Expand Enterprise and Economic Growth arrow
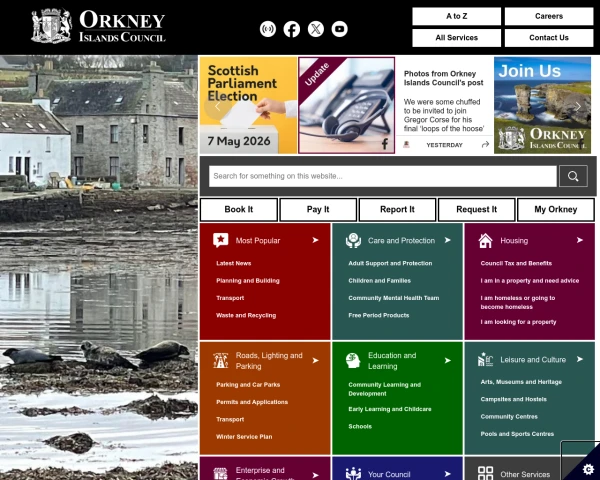Image resolution: width=600 pixels, height=480 pixels. pyautogui.click(x=315, y=475)
